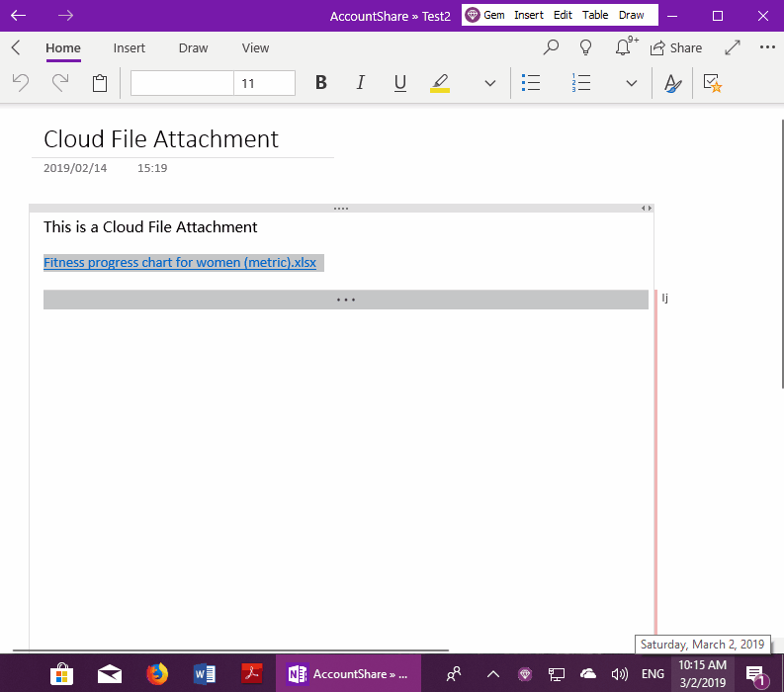Click the back arrow in the title bar
This screenshot has height=692, width=784.
[x=19, y=16]
